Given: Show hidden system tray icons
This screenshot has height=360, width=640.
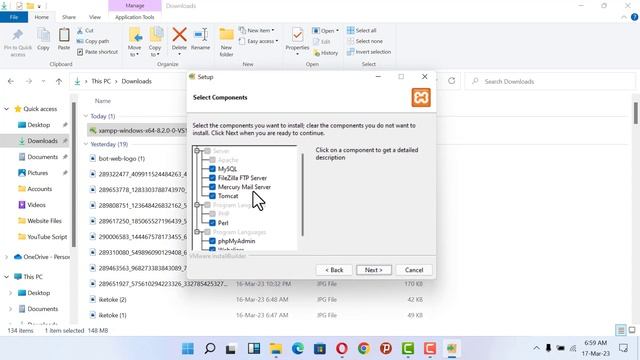Looking at the screenshot, I should tap(536, 348).
